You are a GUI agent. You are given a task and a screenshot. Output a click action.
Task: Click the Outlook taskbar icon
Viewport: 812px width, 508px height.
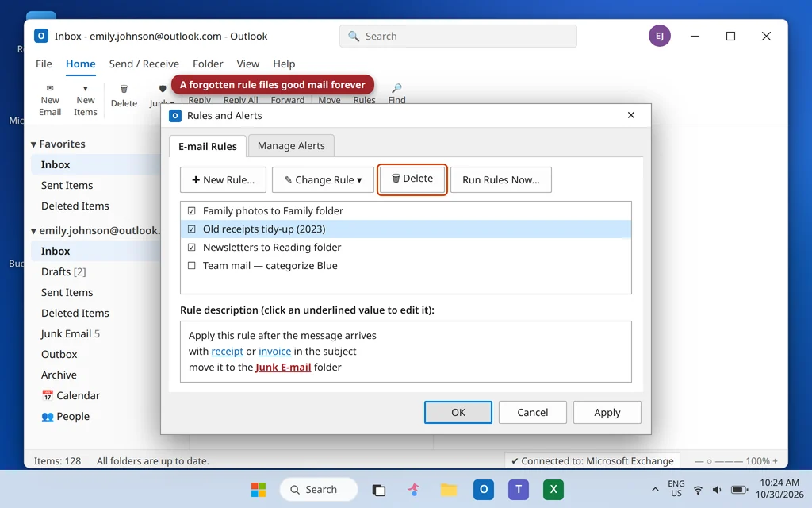(483, 489)
